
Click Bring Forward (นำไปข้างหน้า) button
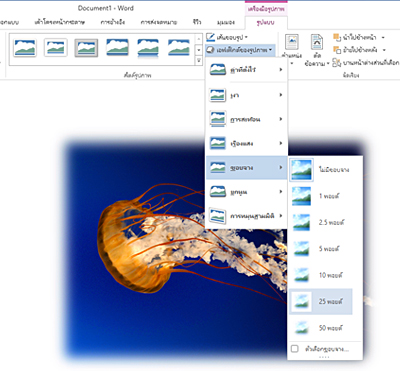pyautogui.click(x=355, y=37)
